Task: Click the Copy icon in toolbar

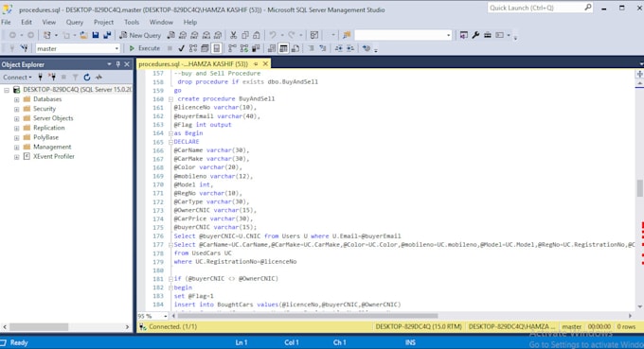Action: (244, 35)
